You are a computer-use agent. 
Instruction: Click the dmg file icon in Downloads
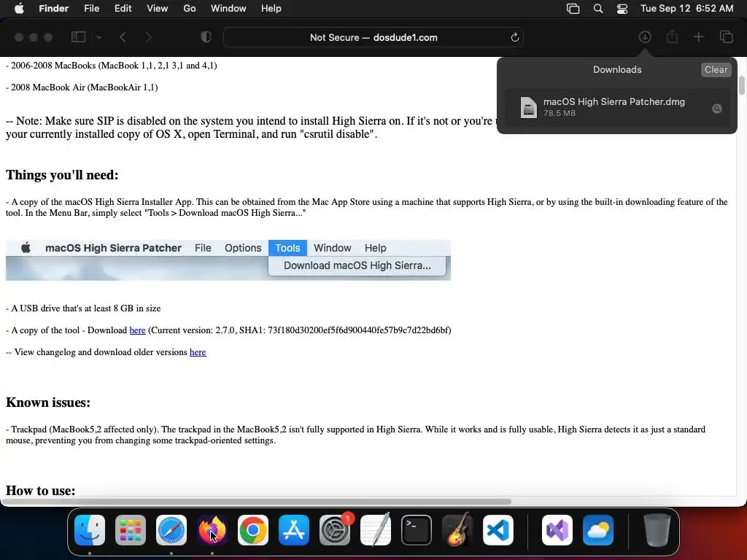[528, 107]
